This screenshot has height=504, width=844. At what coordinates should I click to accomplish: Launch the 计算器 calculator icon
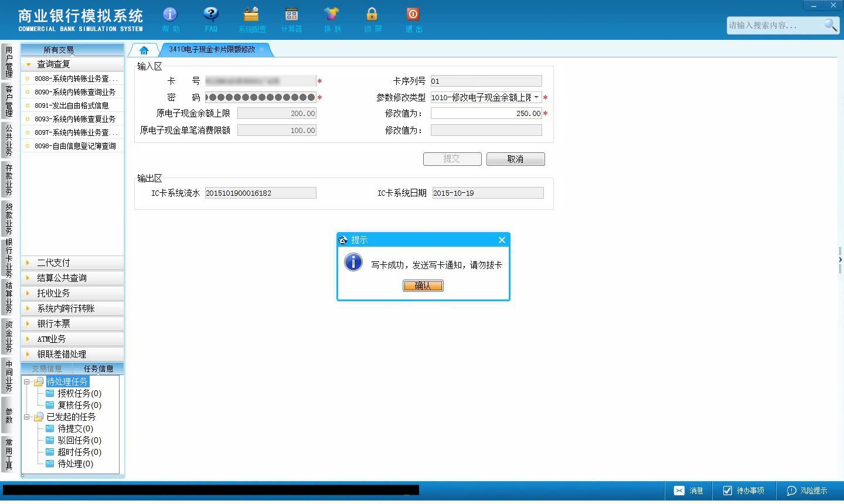(x=291, y=14)
